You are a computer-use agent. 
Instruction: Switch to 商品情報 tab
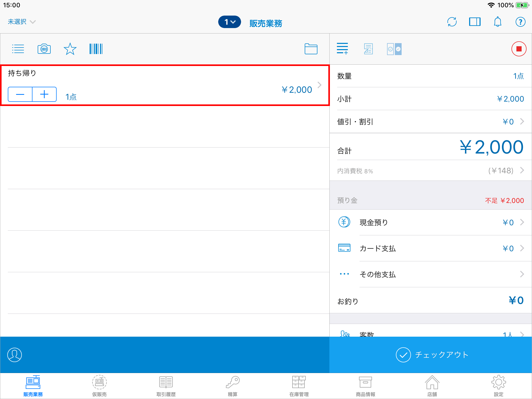coord(365,386)
